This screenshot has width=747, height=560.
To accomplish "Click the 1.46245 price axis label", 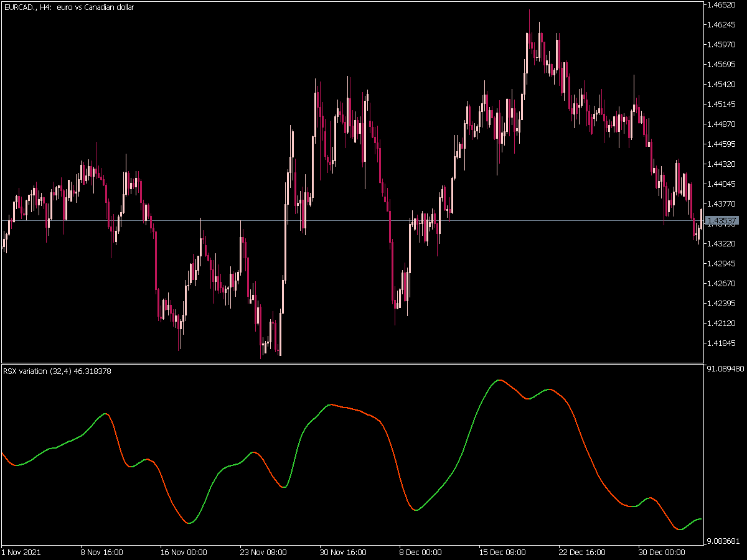I will click(x=723, y=25).
